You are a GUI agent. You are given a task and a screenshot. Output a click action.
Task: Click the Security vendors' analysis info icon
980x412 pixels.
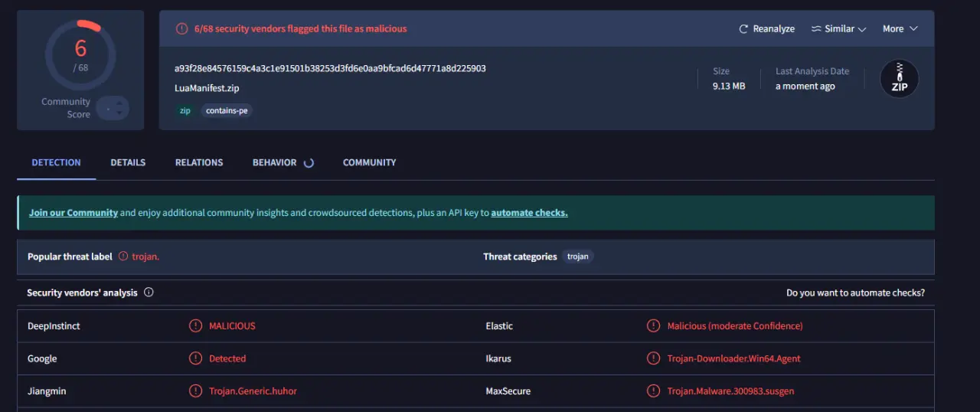point(149,293)
